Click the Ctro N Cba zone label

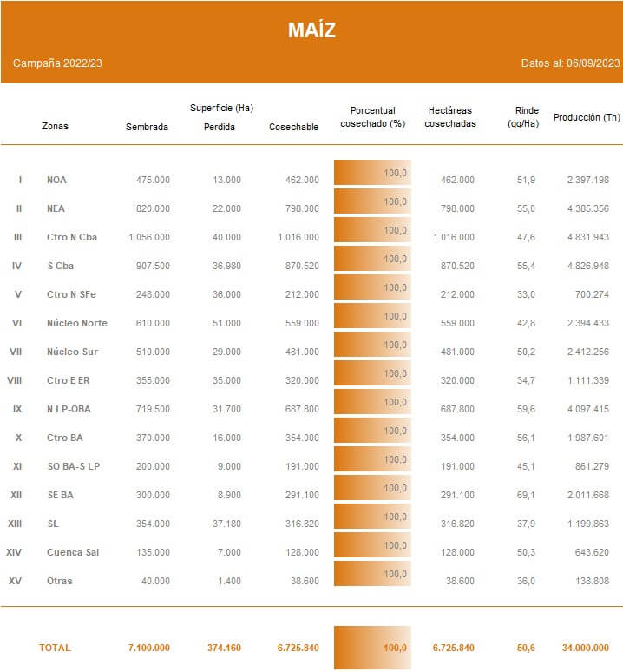tap(72, 237)
